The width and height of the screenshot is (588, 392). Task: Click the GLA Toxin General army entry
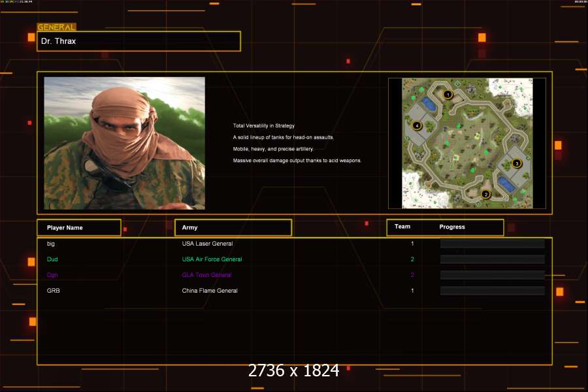tap(206, 275)
